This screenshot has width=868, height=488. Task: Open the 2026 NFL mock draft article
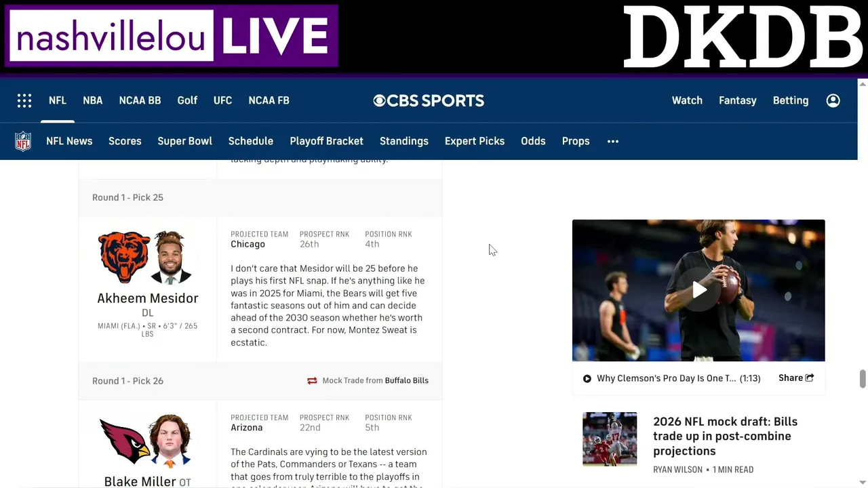pos(725,436)
